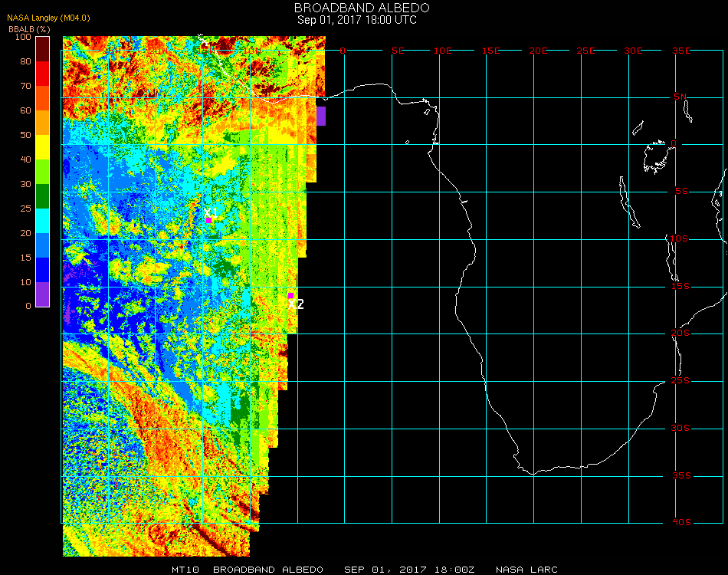Click the 20 colorbar value label

[25, 233]
